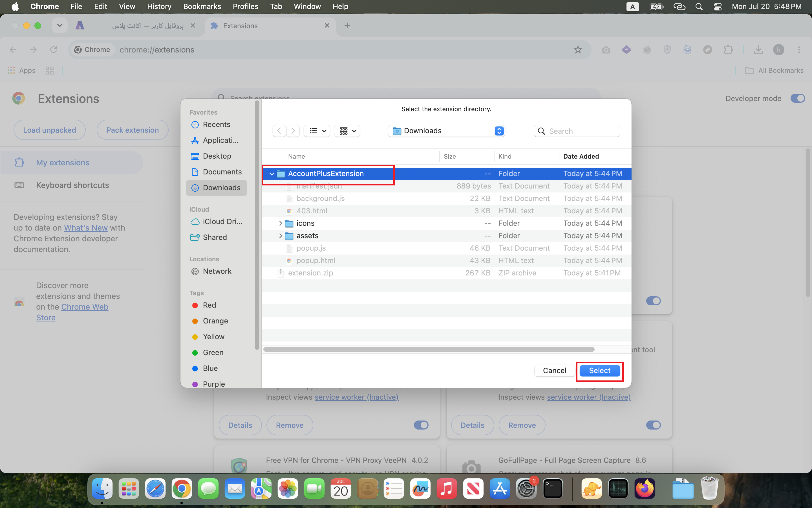Viewport: 812px width, 508px height.
Task: Collapse the AccountPlusExtension folder
Action: click(272, 174)
